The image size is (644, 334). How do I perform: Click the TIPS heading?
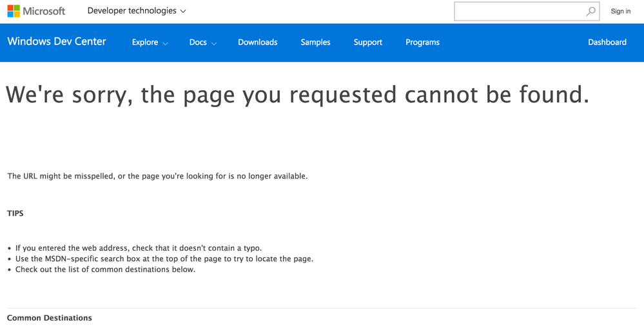(x=15, y=213)
